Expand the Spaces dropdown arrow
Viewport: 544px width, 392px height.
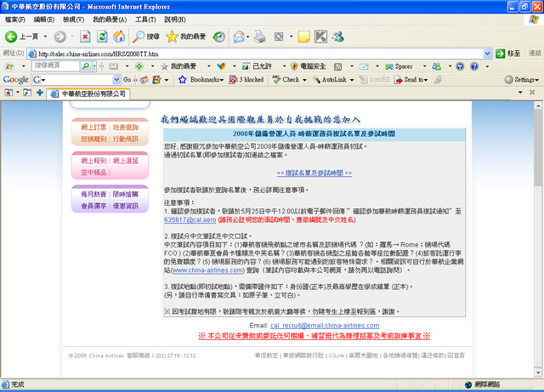(424, 66)
